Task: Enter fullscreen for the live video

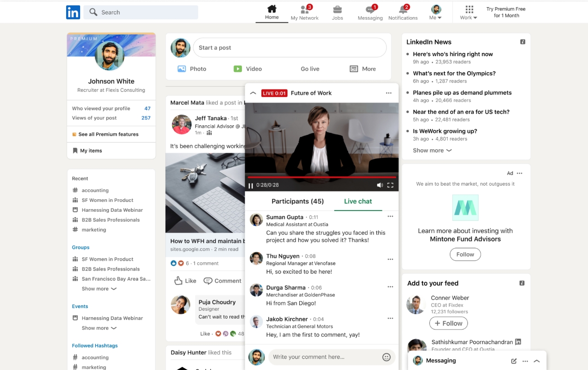Action: click(391, 185)
